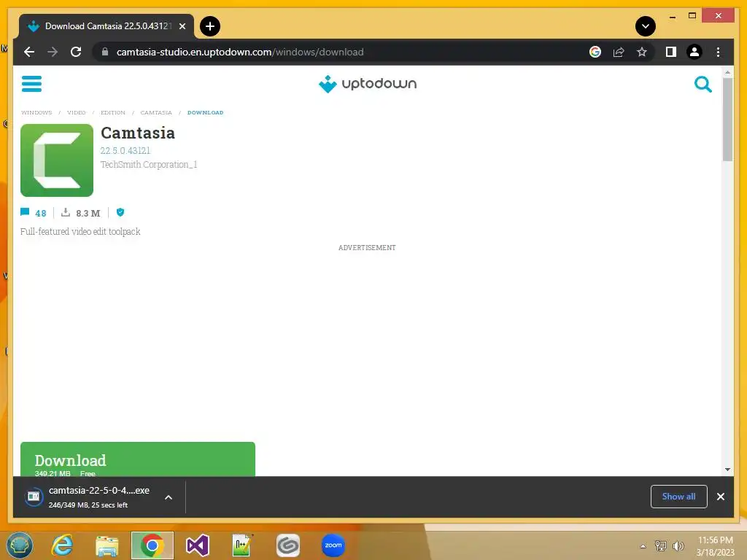Click the taskbar clock 11:56 PM

715,540
